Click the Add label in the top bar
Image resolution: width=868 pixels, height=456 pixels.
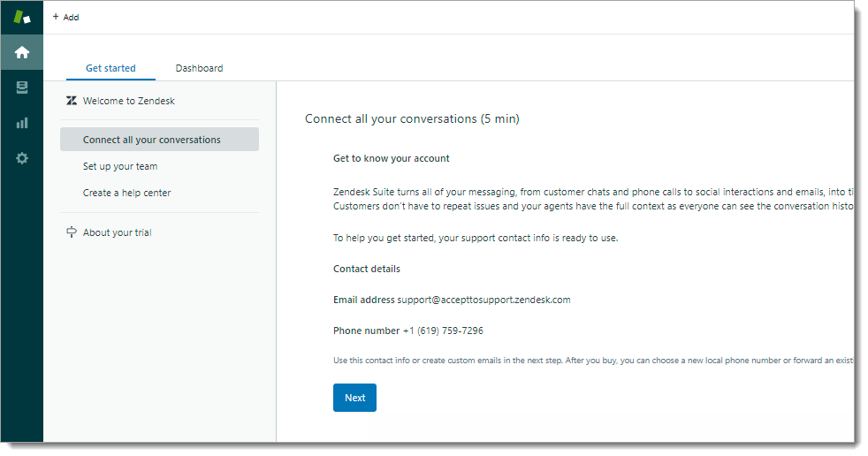[72, 17]
